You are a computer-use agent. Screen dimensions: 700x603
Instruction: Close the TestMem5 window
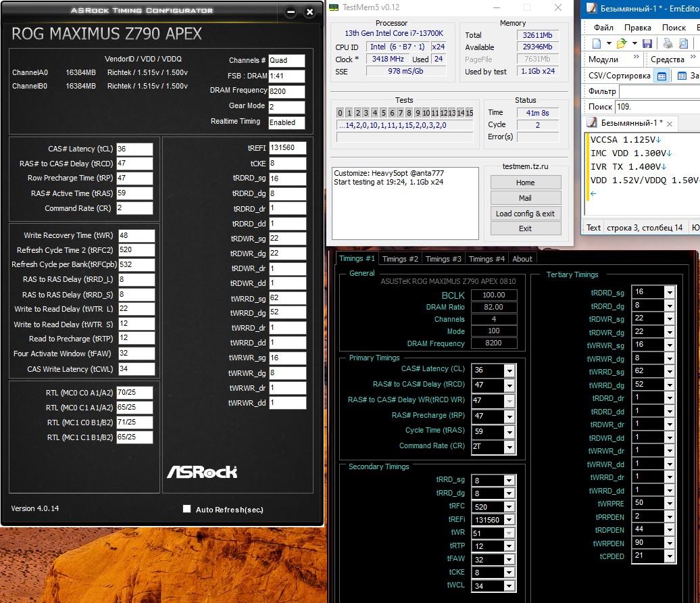point(558,7)
